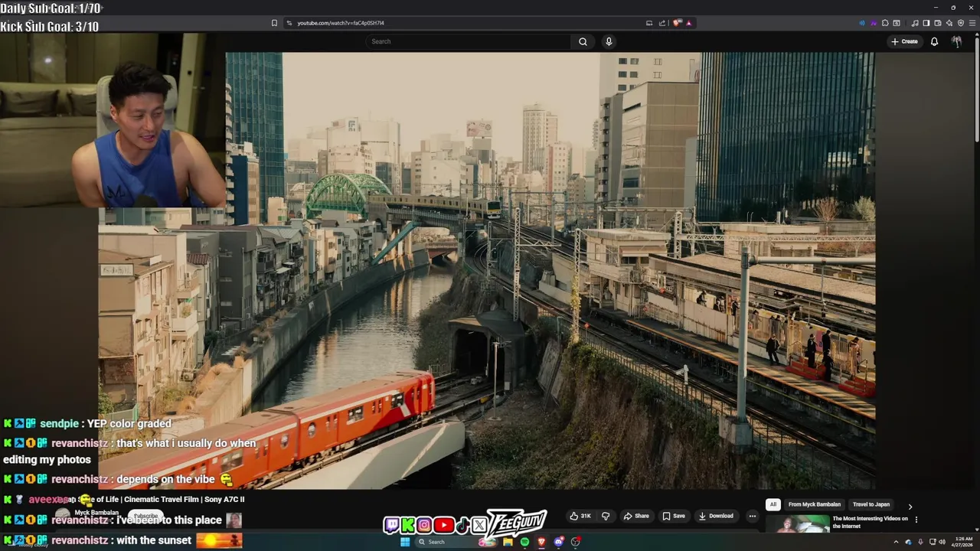Click the Create button
This screenshot has width=980, height=551.
pyautogui.click(x=904, y=41)
